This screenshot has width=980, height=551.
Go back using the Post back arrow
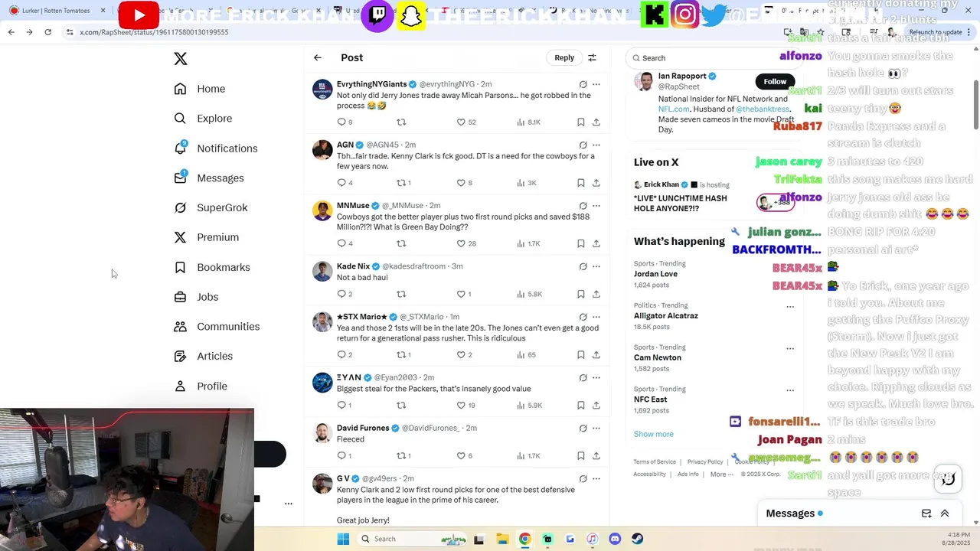point(318,57)
